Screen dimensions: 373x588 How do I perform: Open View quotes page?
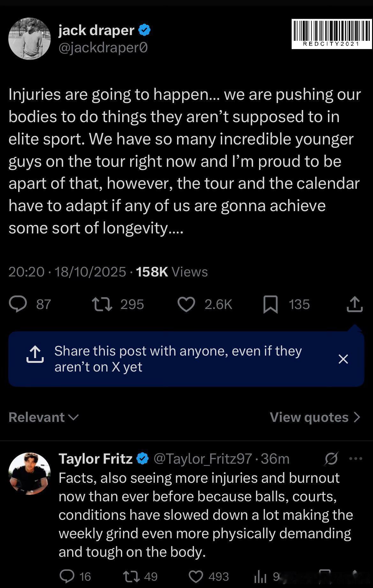315,417
